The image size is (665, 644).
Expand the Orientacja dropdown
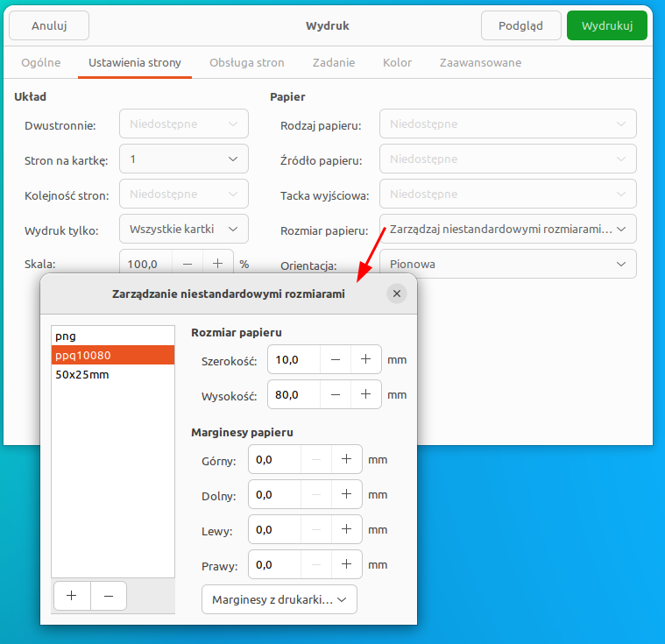click(507, 264)
